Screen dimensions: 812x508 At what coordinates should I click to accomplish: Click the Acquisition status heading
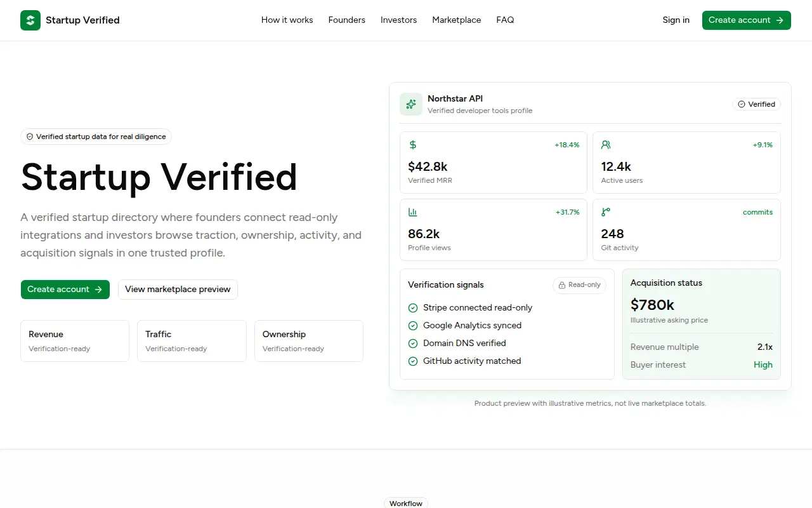[x=666, y=283]
